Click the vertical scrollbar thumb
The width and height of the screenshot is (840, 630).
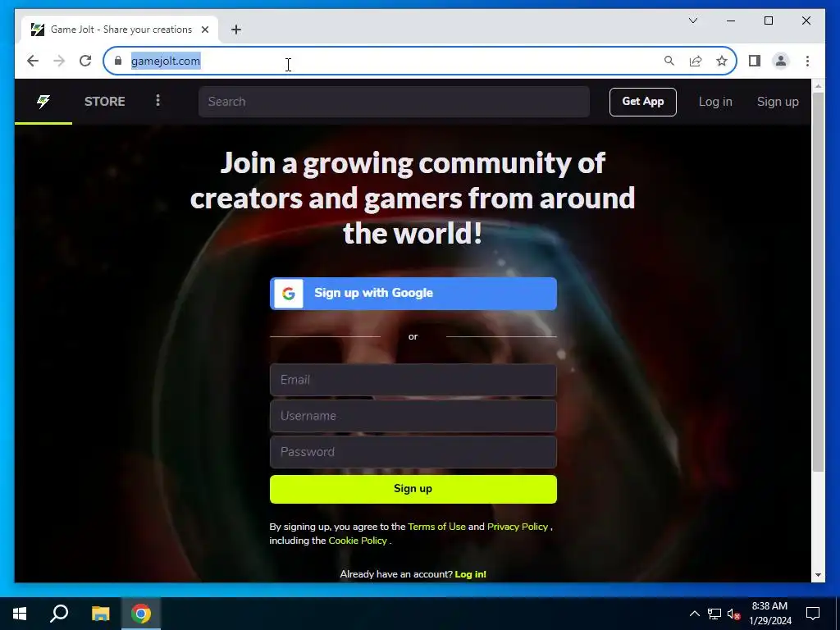tap(818, 282)
